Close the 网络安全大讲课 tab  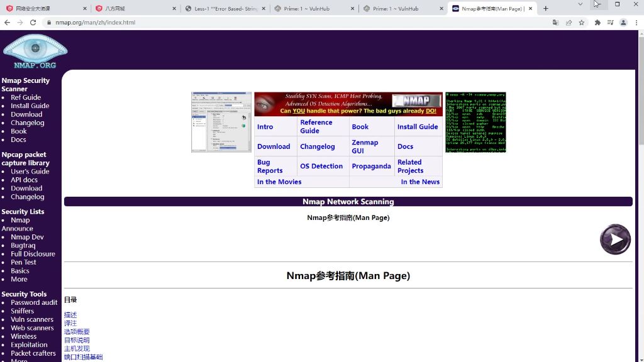point(85,8)
